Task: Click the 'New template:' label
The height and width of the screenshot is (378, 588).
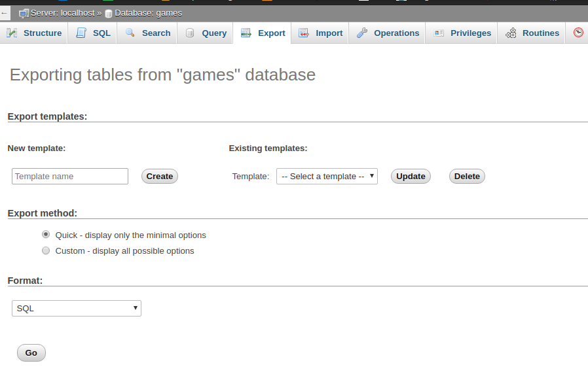Action: [37, 148]
